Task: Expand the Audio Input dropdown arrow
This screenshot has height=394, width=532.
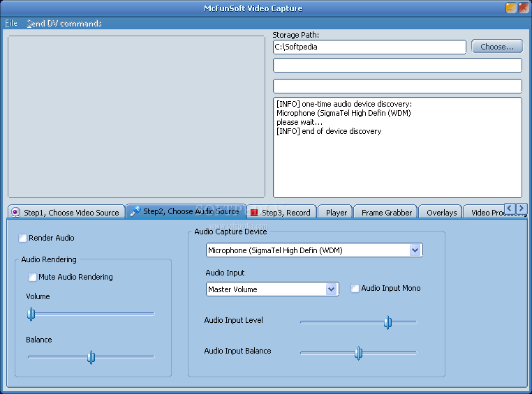Action: click(331, 289)
